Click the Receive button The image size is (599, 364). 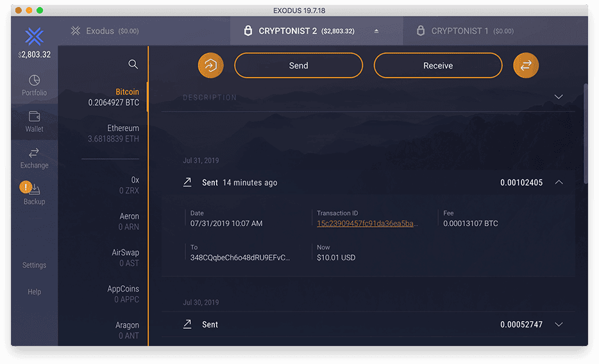tap(438, 65)
